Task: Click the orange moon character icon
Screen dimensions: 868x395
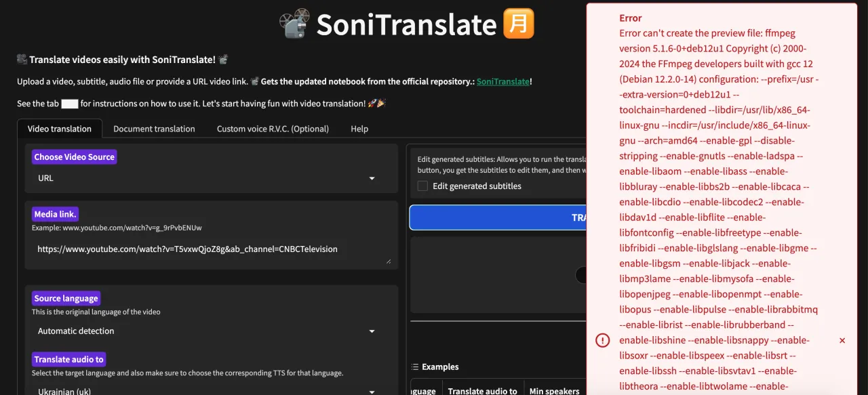Action: tap(519, 24)
